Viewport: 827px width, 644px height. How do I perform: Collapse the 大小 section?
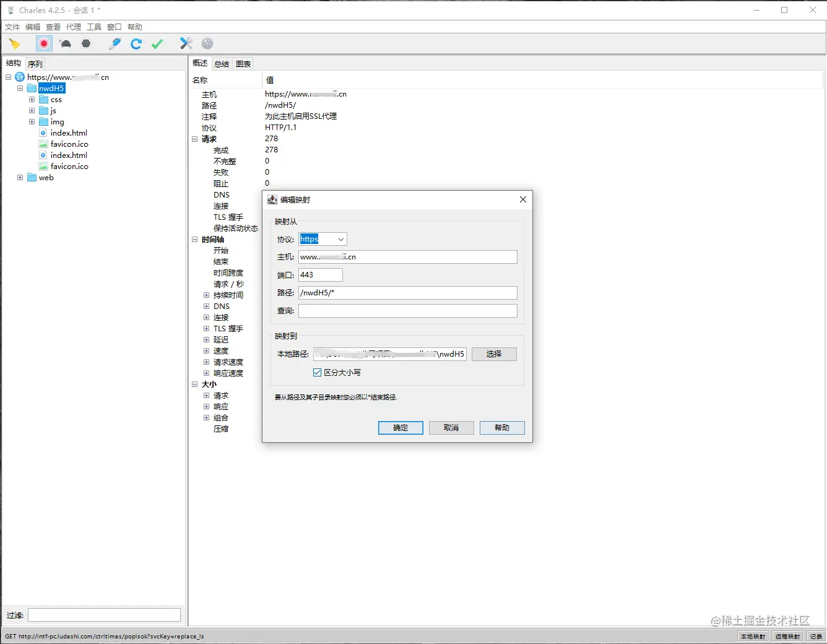194,384
